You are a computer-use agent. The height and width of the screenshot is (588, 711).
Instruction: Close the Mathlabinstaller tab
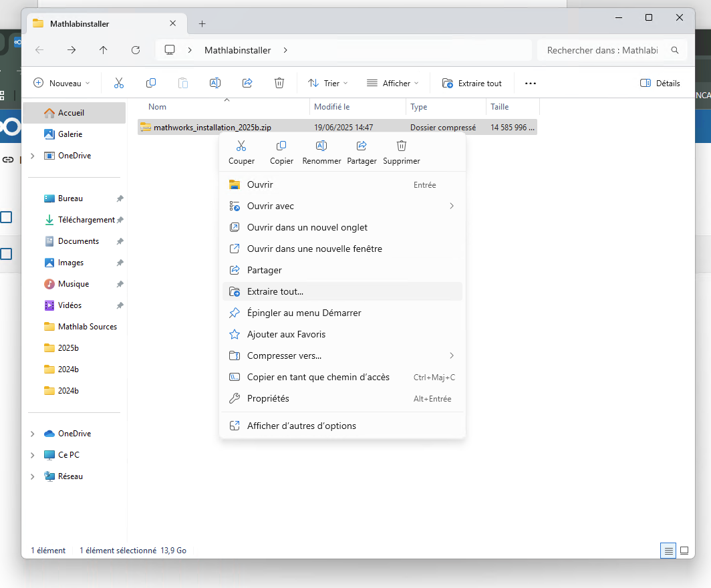173,23
